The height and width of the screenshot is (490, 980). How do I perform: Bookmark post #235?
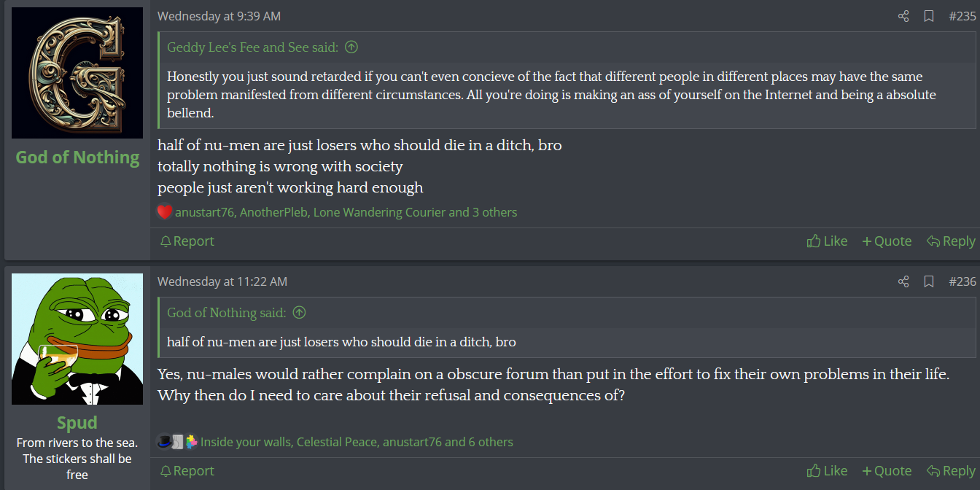(x=929, y=16)
